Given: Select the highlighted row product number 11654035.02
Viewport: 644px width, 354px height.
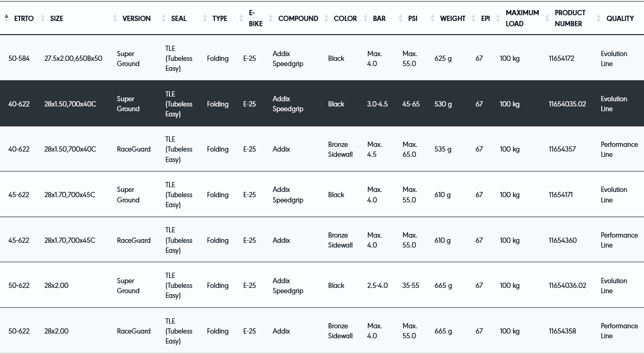Looking at the screenshot, I should 567,104.
